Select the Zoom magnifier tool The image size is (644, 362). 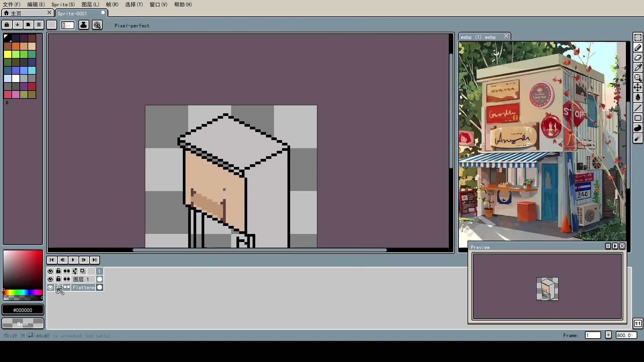click(638, 78)
